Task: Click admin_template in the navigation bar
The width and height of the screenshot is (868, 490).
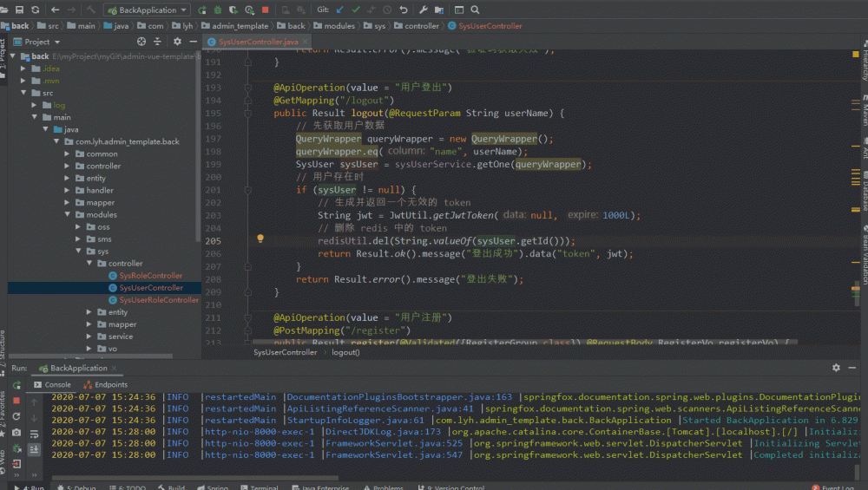Action: (x=234, y=26)
